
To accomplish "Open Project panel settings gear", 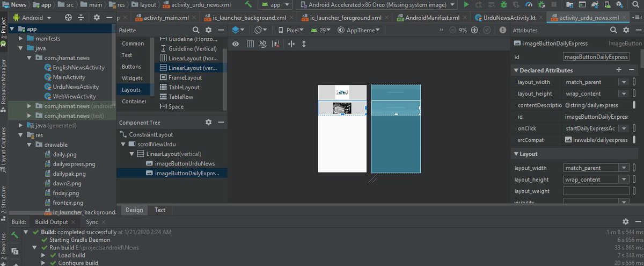I will [97, 17].
